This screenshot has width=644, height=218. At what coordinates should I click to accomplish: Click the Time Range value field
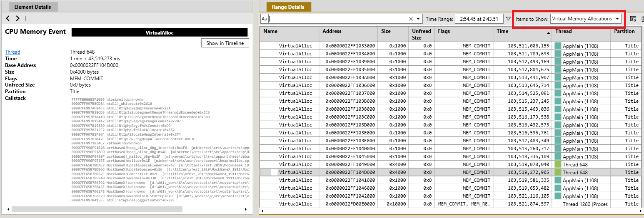(479, 19)
